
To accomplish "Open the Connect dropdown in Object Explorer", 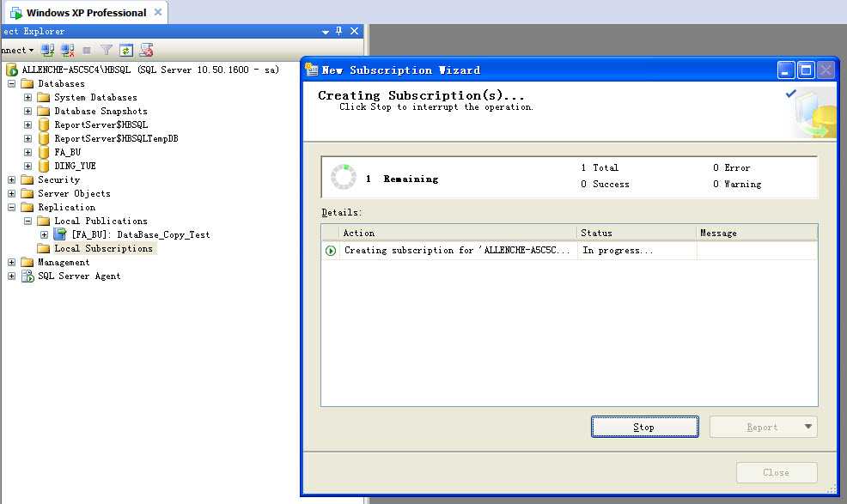I will pos(16,51).
